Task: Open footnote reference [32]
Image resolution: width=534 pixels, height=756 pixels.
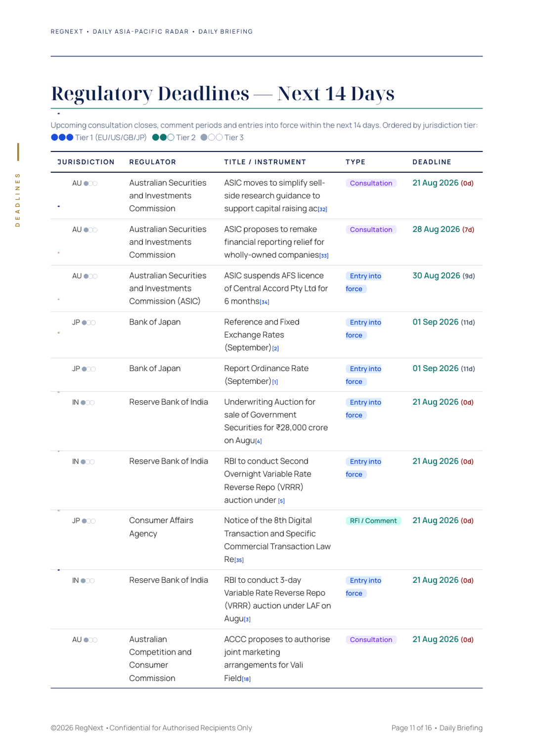Action: tap(322, 210)
